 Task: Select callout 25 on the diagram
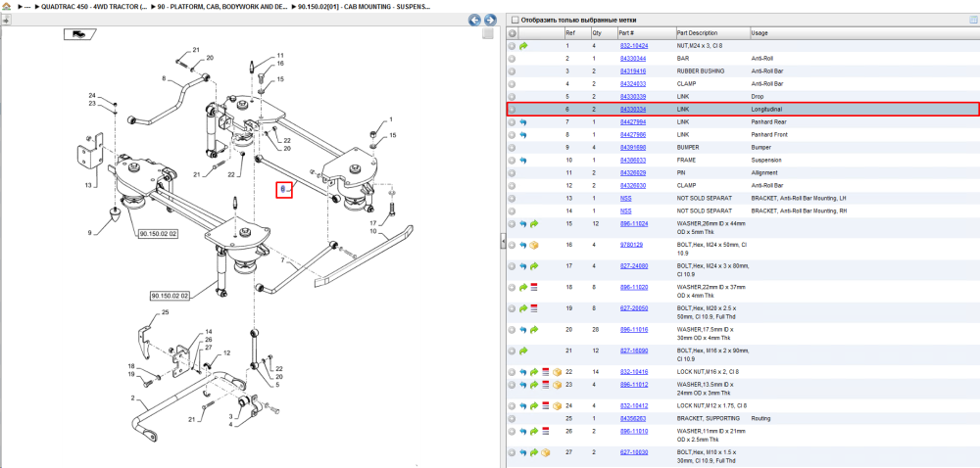pyautogui.click(x=166, y=311)
